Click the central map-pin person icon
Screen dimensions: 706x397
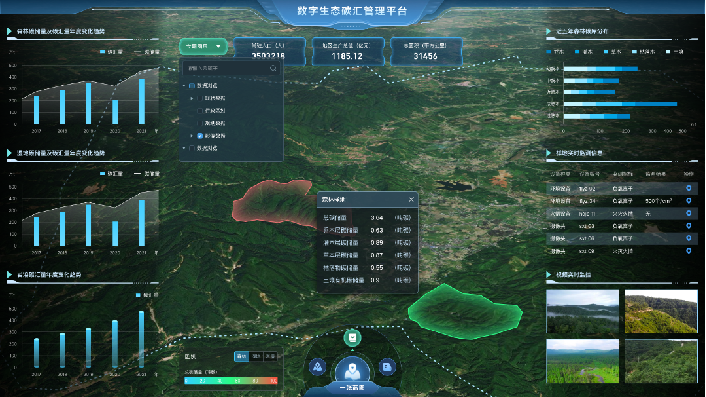(352, 370)
